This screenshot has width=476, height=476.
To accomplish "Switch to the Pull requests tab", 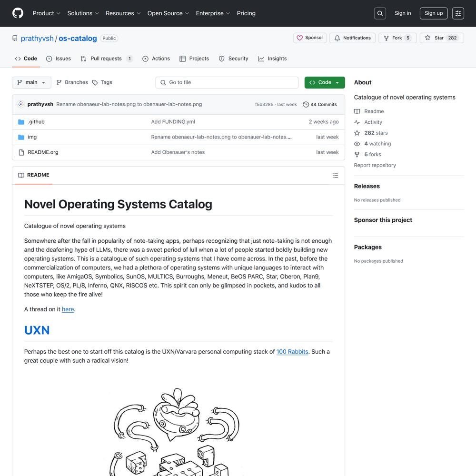I will (x=107, y=59).
